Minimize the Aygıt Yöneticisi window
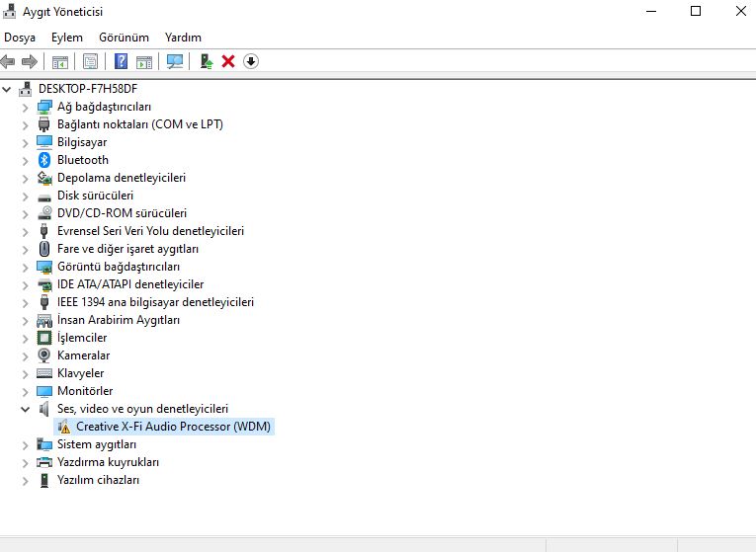756x552 pixels. (x=651, y=11)
